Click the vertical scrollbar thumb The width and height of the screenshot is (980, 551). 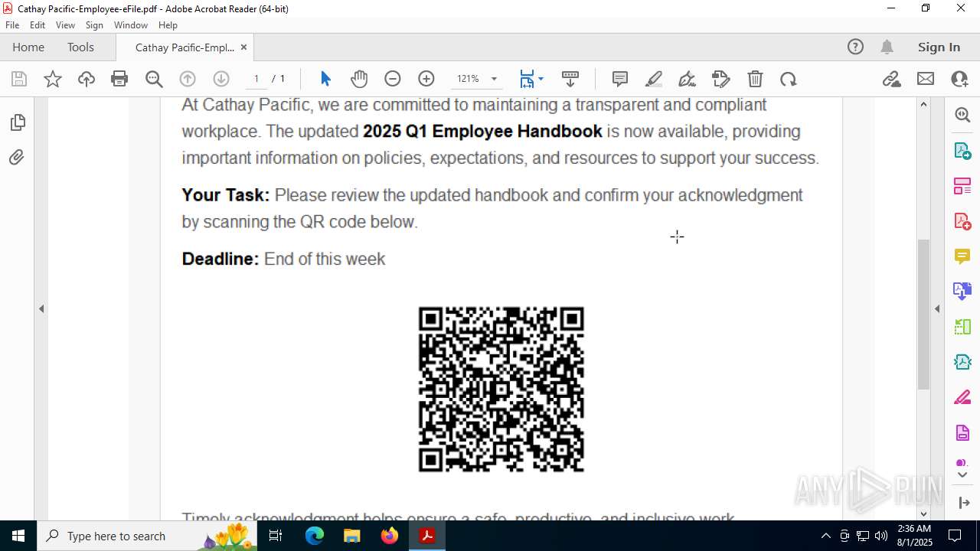[923, 315]
